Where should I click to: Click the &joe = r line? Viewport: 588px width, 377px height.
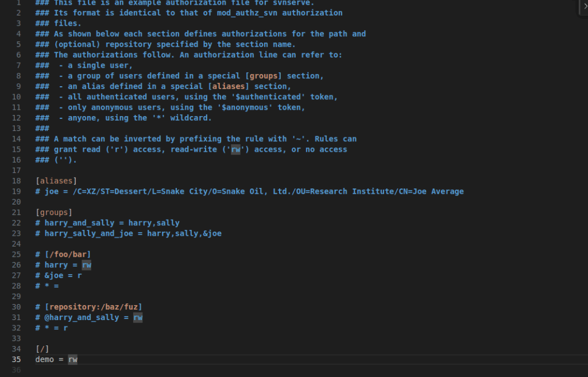pyautogui.click(x=63, y=275)
